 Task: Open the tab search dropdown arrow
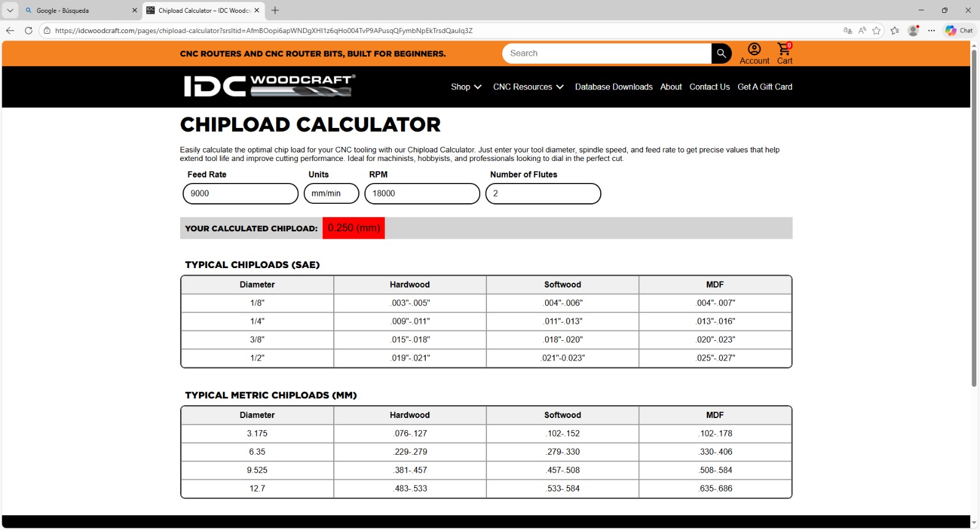point(10,10)
